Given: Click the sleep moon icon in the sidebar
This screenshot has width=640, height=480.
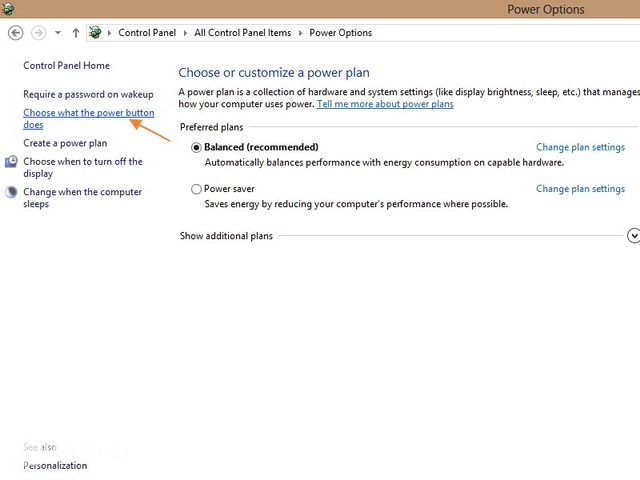Looking at the screenshot, I should [x=11, y=192].
